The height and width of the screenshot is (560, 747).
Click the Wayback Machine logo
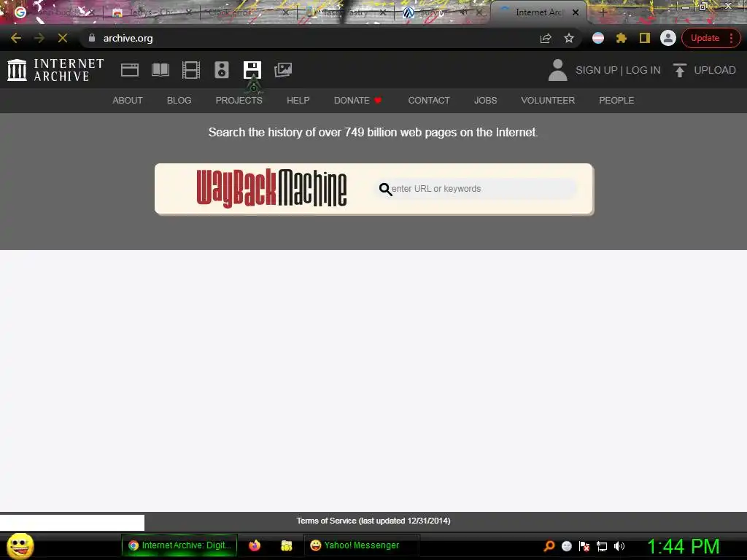click(x=271, y=189)
